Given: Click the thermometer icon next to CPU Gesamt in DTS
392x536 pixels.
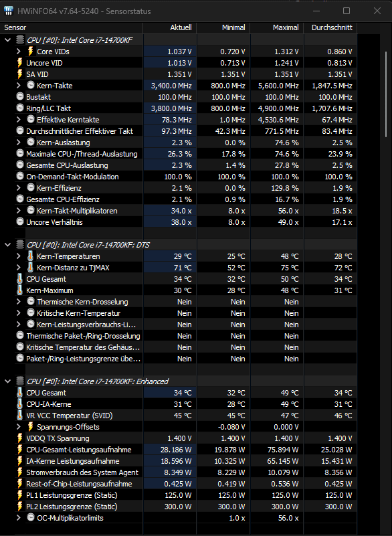Looking at the screenshot, I should click(20, 279).
